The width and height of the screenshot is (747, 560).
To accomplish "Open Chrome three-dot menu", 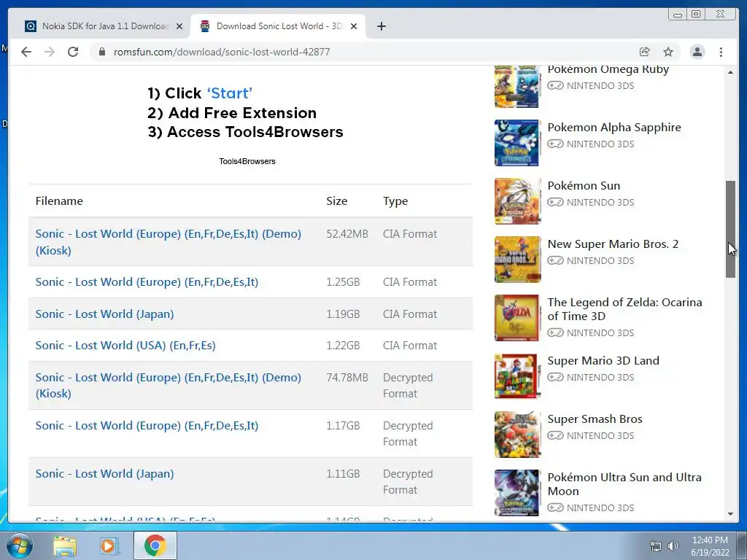I will pyautogui.click(x=721, y=52).
